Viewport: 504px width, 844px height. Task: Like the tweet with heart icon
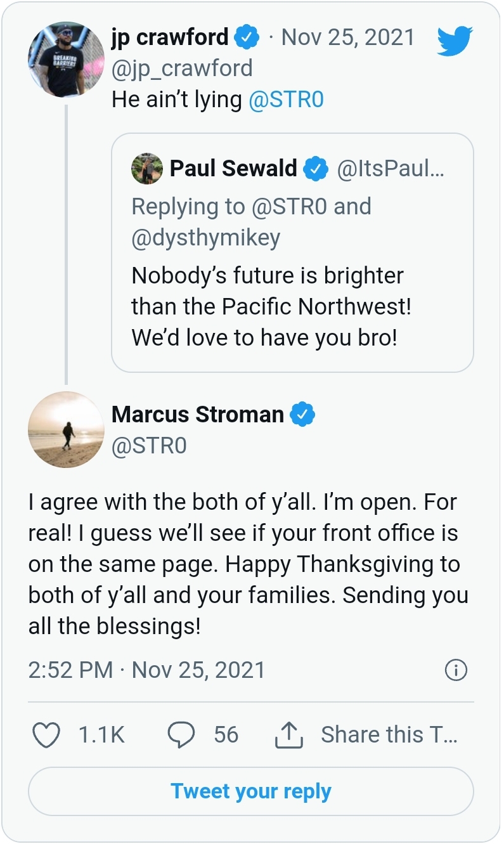(x=46, y=735)
